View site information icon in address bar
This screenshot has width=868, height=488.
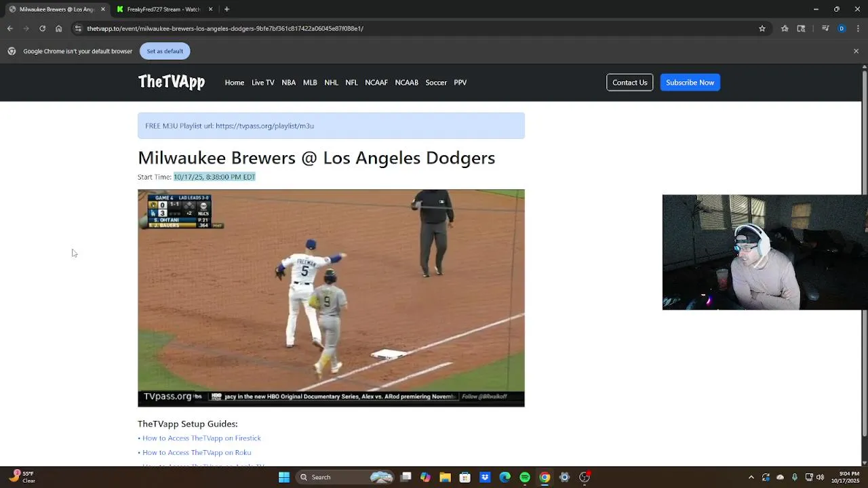tap(78, 28)
